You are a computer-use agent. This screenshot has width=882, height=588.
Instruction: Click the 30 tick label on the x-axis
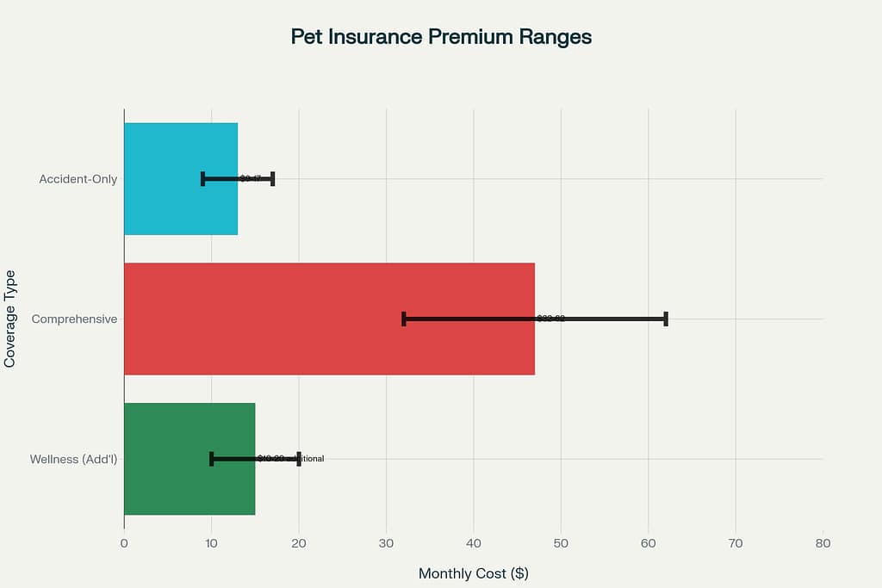click(386, 543)
